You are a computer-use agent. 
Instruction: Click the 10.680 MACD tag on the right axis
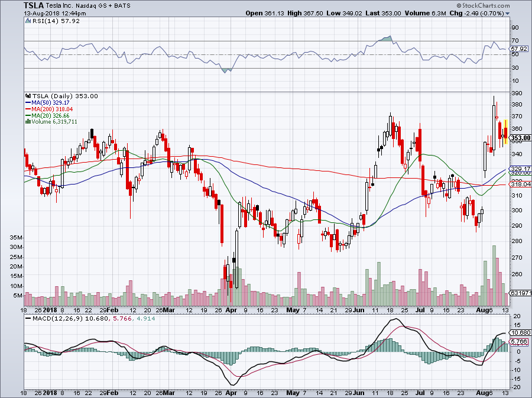tap(520, 333)
